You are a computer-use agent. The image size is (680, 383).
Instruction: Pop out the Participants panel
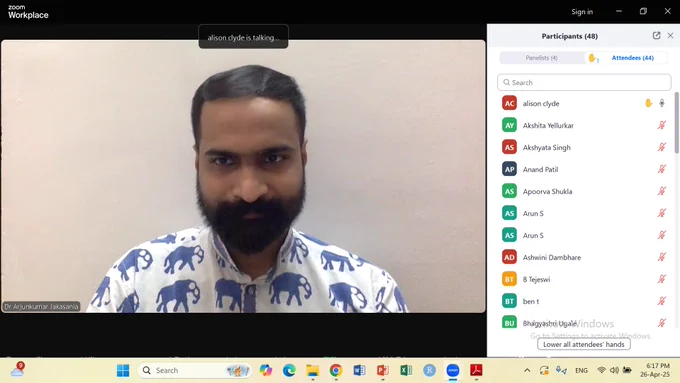(656, 36)
